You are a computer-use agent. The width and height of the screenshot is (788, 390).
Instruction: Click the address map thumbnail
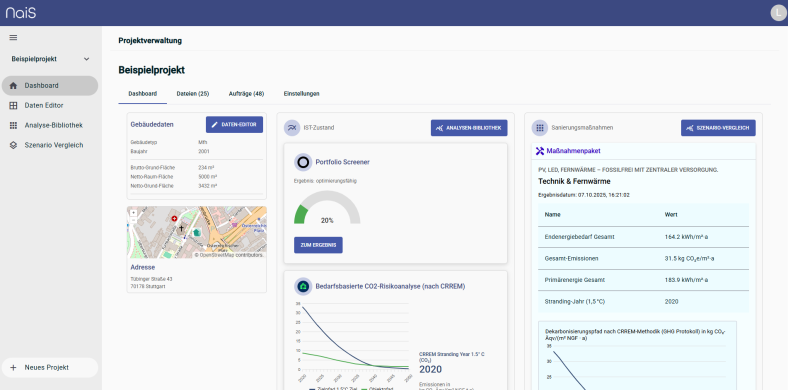(x=196, y=232)
